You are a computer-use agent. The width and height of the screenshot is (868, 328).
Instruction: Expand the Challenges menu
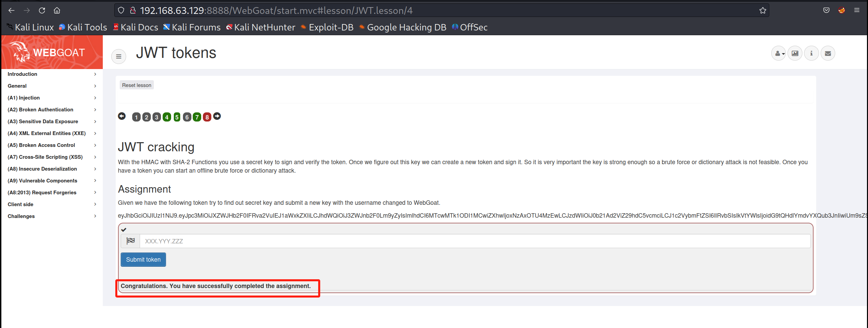pyautogui.click(x=52, y=216)
